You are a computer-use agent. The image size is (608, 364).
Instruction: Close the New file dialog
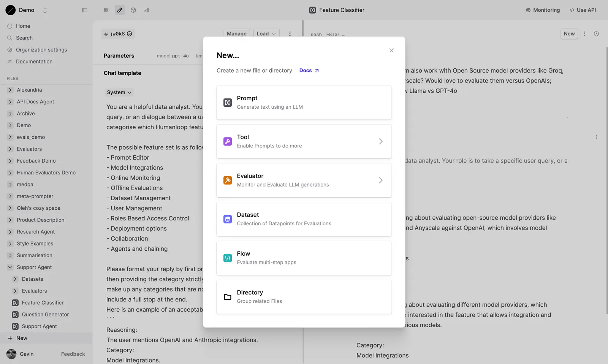391,50
